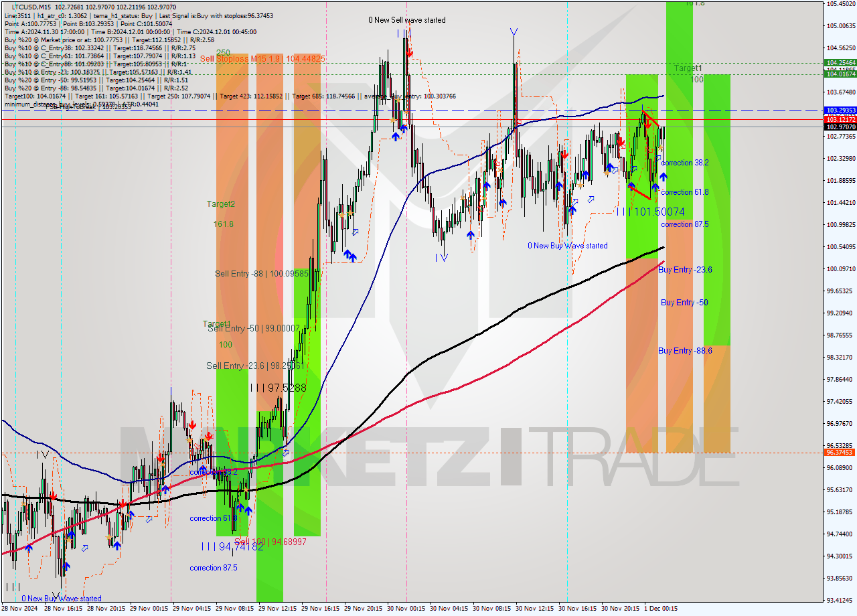Click the 'I I I 94.74182' wave label
This screenshot has height=616, width=857.
pos(232,546)
